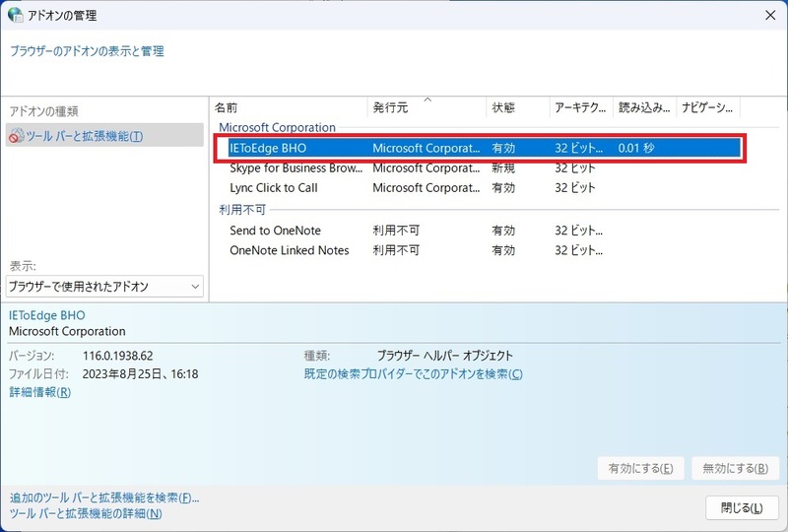
Task: Select ツール バーと拡張機能 add-on type
Action: [84, 136]
